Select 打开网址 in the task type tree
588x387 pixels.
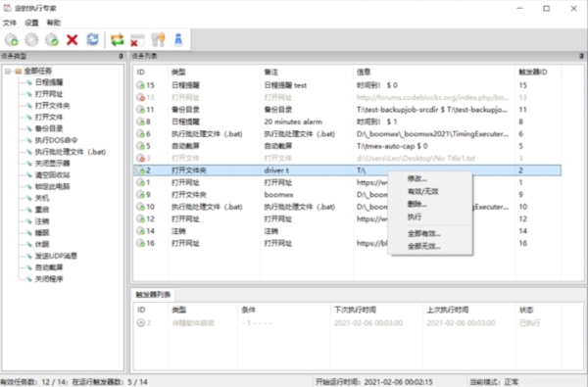pos(49,94)
